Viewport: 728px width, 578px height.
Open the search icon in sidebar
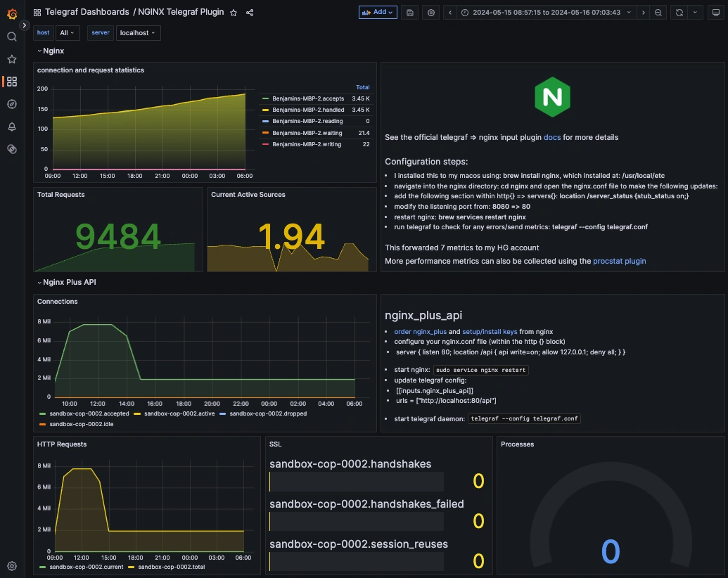(12, 37)
